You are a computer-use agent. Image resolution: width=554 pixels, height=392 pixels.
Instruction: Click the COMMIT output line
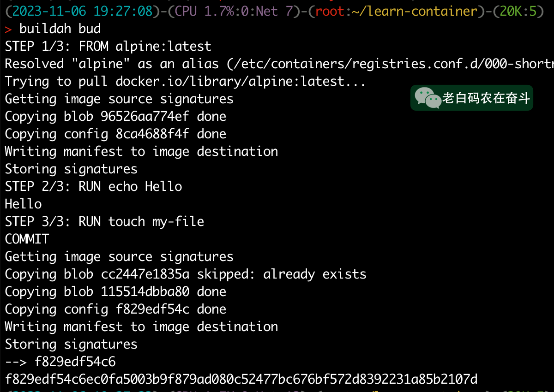(27, 239)
